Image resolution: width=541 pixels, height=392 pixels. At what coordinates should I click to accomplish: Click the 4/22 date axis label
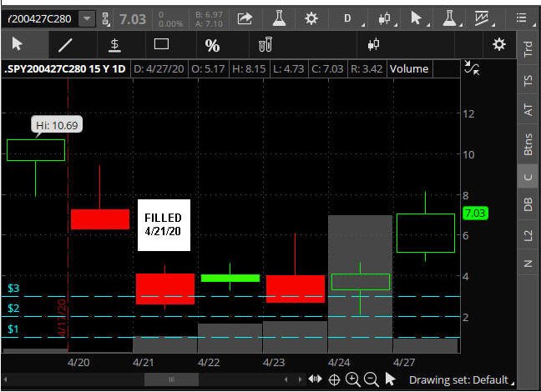209,362
